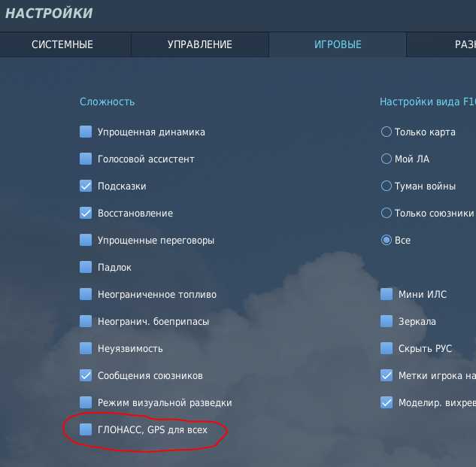The height and width of the screenshot is (467, 476).
Task: Uncheck Сообщения союзников checkbox
Action: (x=86, y=375)
